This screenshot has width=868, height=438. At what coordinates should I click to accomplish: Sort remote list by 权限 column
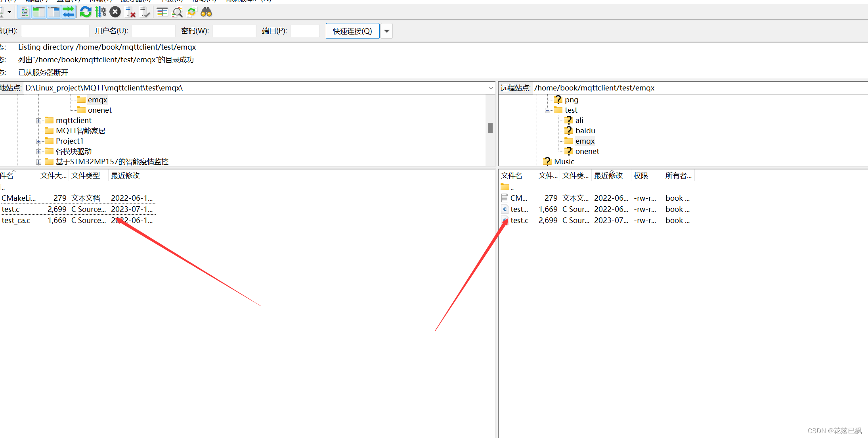(x=647, y=176)
